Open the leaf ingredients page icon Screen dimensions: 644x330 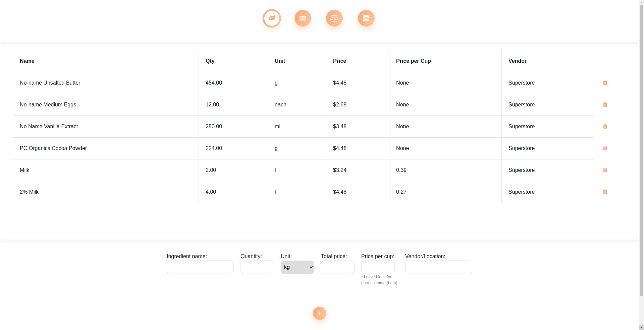click(x=272, y=18)
